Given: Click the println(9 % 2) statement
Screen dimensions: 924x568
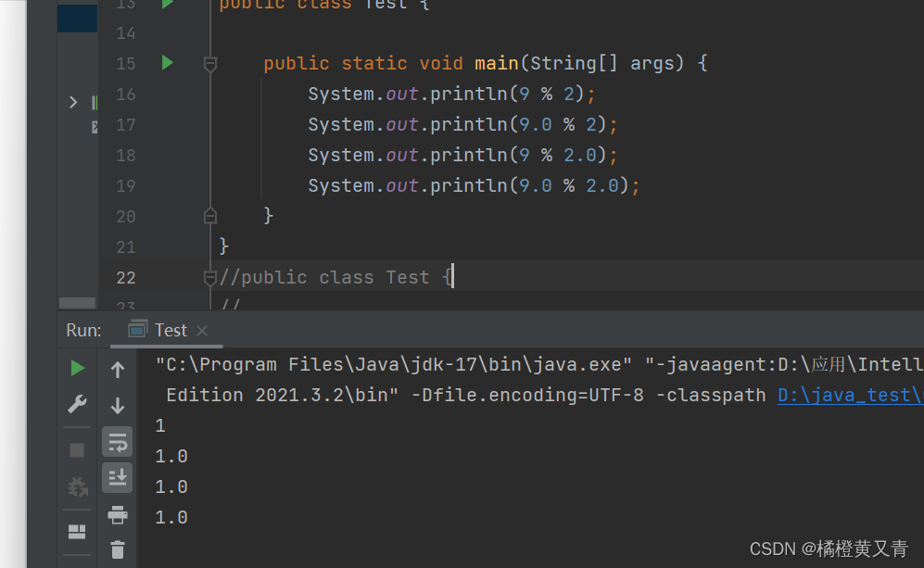Looking at the screenshot, I should (x=452, y=94).
